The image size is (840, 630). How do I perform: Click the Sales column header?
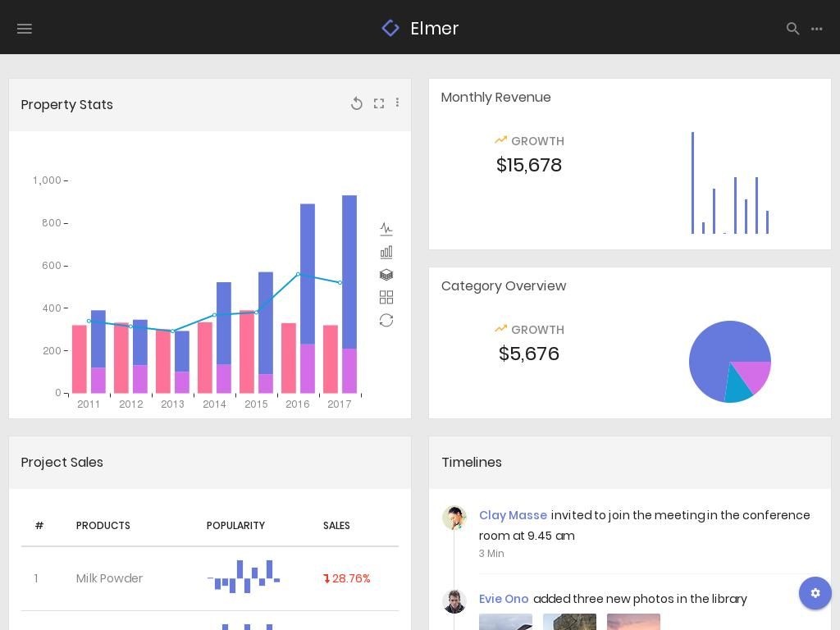tap(336, 526)
